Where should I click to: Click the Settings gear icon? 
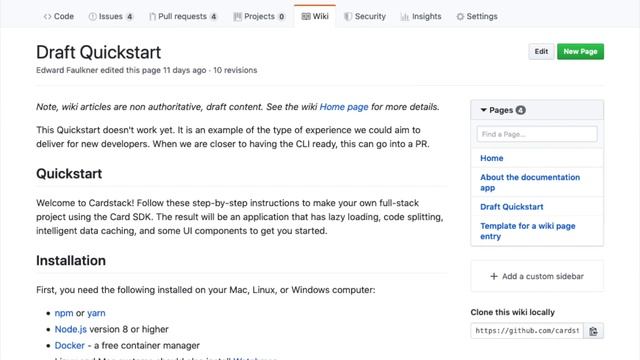460,17
